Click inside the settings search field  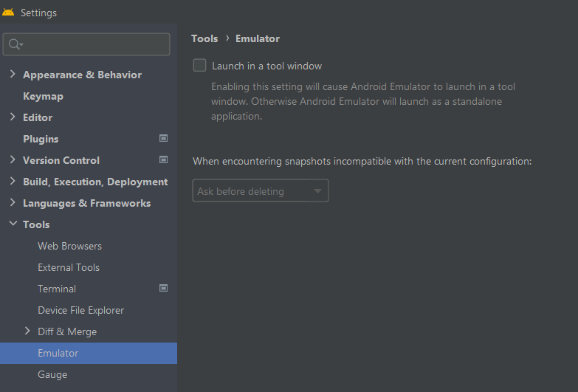(86, 44)
